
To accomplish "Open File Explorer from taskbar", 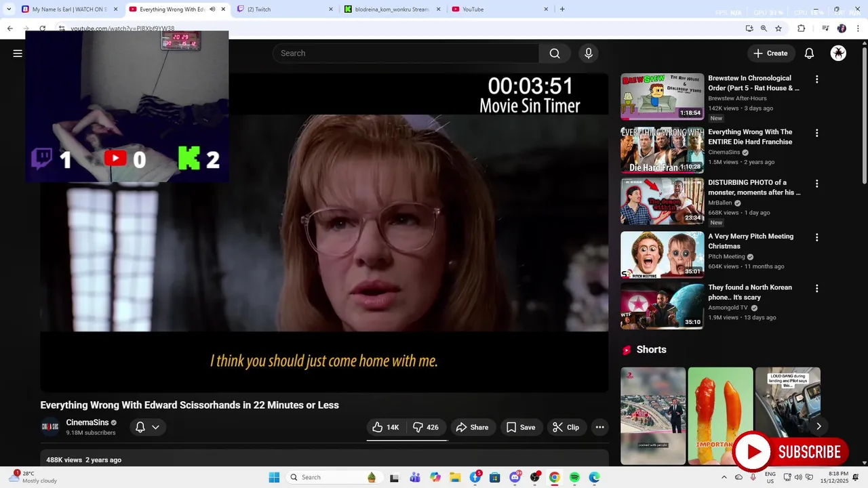I will point(455,477).
